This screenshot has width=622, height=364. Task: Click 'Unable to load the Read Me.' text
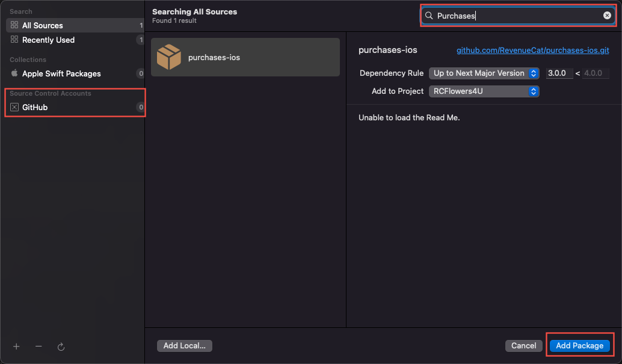tap(409, 117)
